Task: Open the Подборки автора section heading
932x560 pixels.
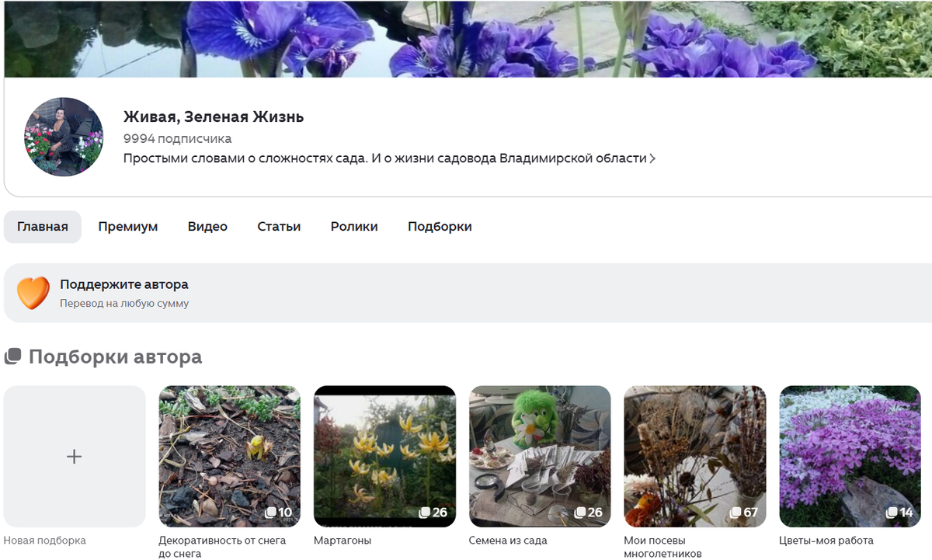Action: point(115,357)
